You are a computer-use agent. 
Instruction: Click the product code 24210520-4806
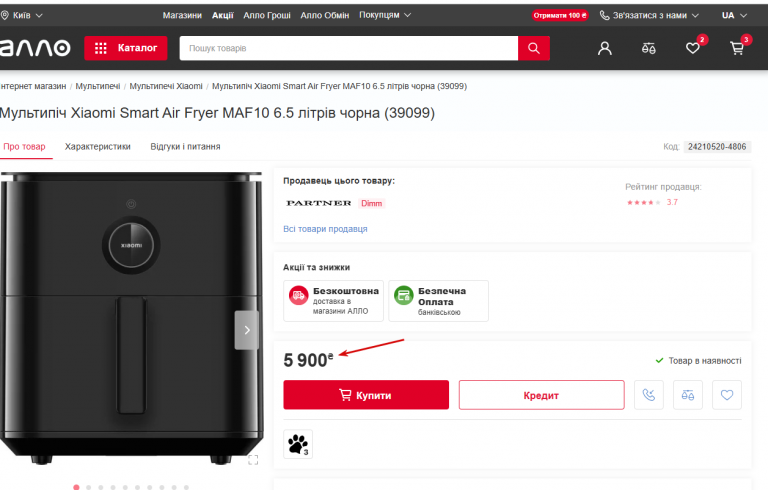click(x=717, y=147)
